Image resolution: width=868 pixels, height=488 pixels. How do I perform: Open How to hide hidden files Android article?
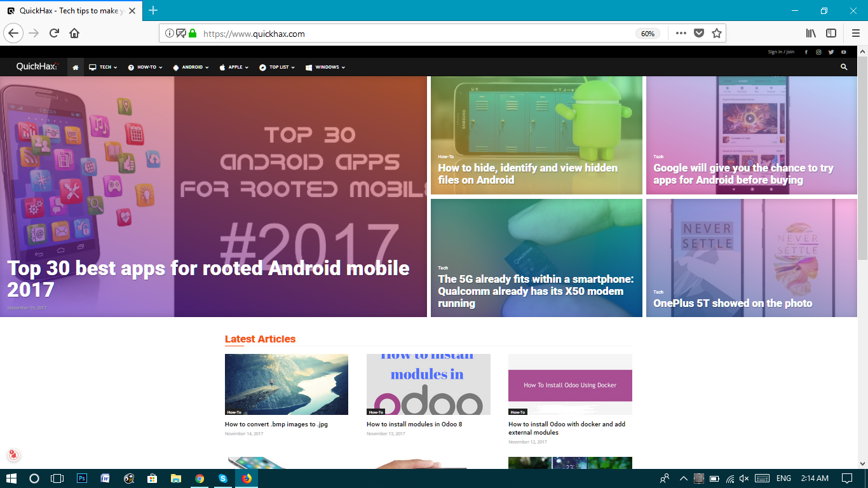pyautogui.click(x=527, y=174)
